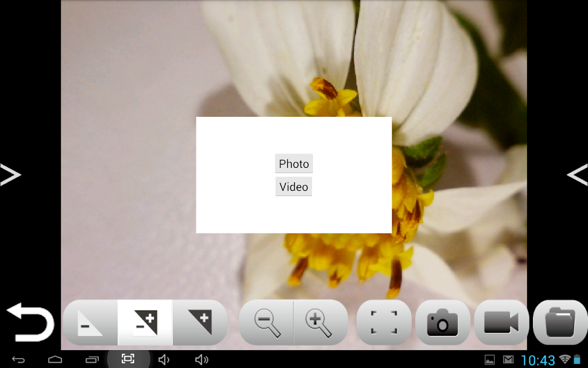
Task: Start recording with the video camera icon
Action: (501, 323)
